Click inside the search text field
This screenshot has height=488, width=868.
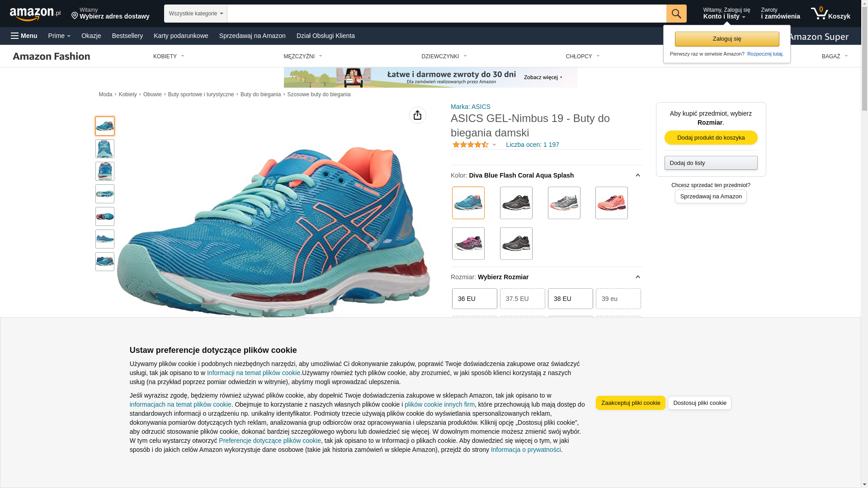446,14
